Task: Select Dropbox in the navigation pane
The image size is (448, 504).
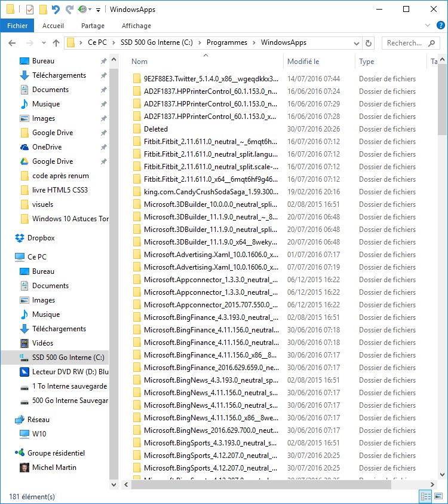Action: point(41,238)
